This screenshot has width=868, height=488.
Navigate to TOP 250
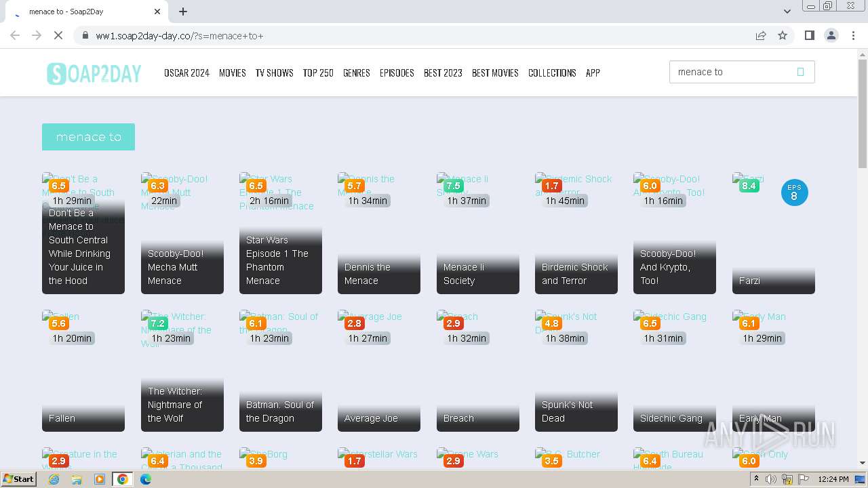(318, 73)
